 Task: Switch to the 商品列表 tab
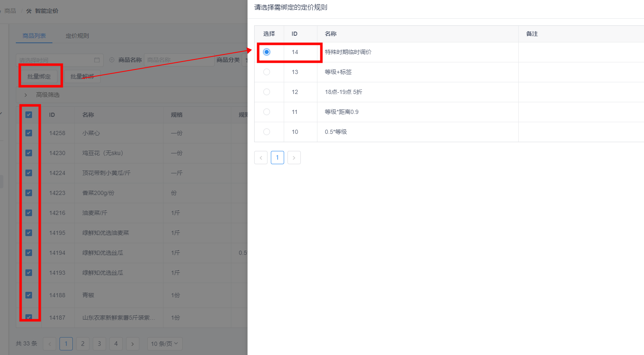tap(34, 36)
